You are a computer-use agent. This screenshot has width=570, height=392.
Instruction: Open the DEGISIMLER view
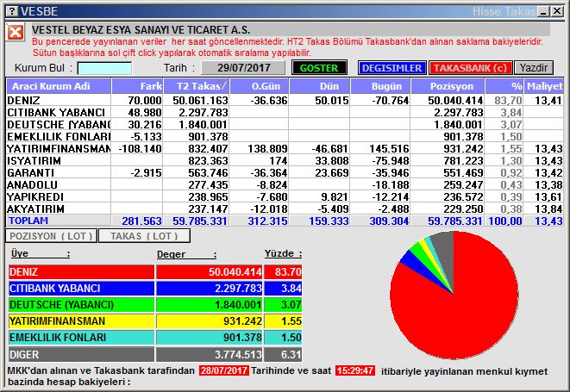391,68
